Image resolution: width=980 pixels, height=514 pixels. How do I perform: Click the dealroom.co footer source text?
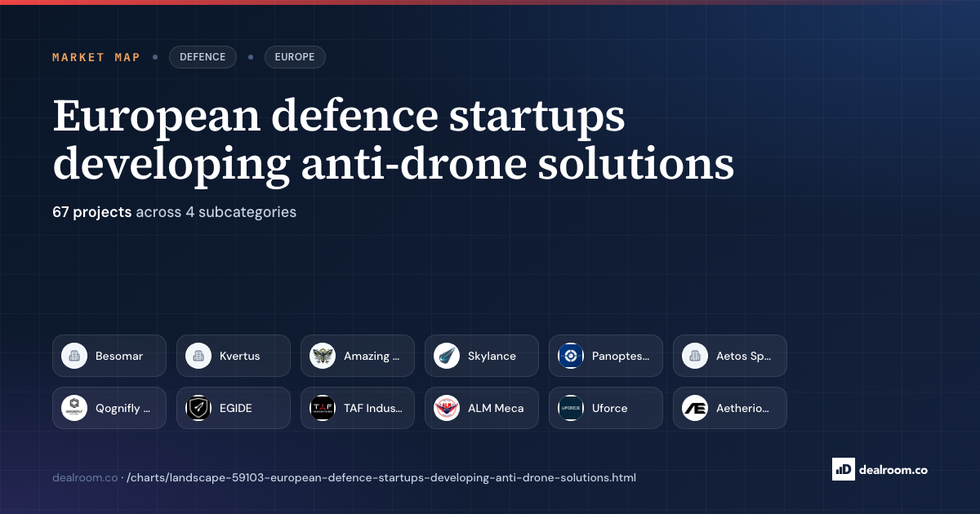point(85,477)
